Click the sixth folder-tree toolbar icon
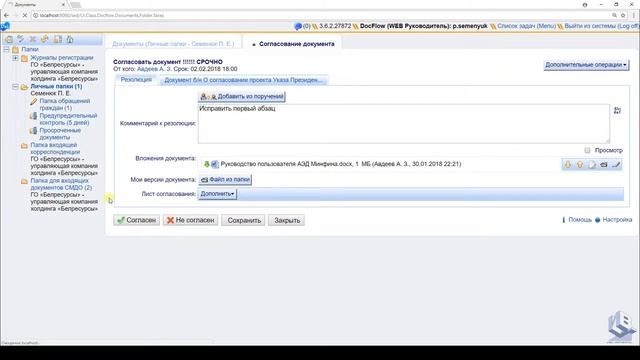Viewport: 640px width, 360px height. [x=70, y=39]
